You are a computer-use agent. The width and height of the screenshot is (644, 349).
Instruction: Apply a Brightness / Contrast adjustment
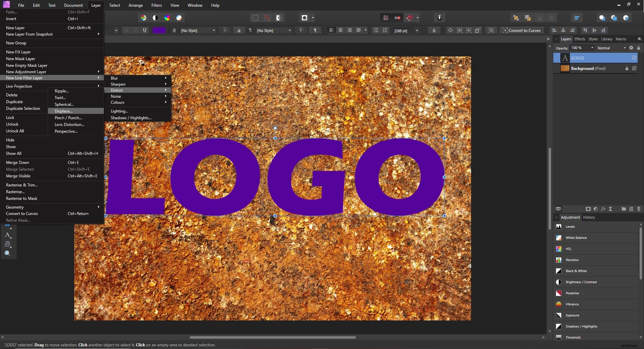coord(581,282)
